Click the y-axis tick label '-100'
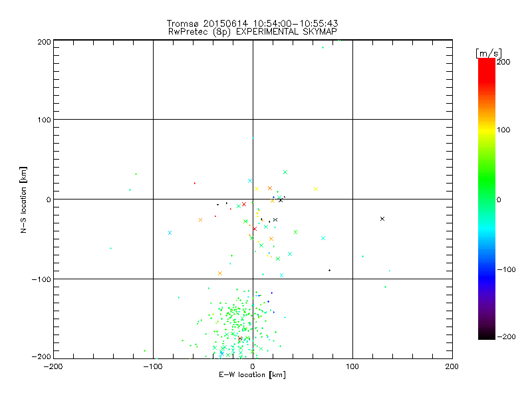The width and height of the screenshot is (532, 399). click(41, 279)
